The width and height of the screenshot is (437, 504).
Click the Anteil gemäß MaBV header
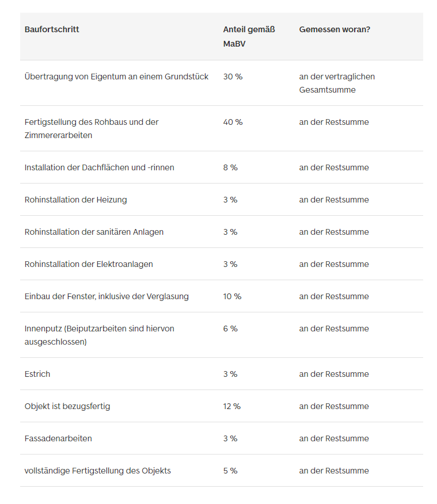[x=249, y=36]
